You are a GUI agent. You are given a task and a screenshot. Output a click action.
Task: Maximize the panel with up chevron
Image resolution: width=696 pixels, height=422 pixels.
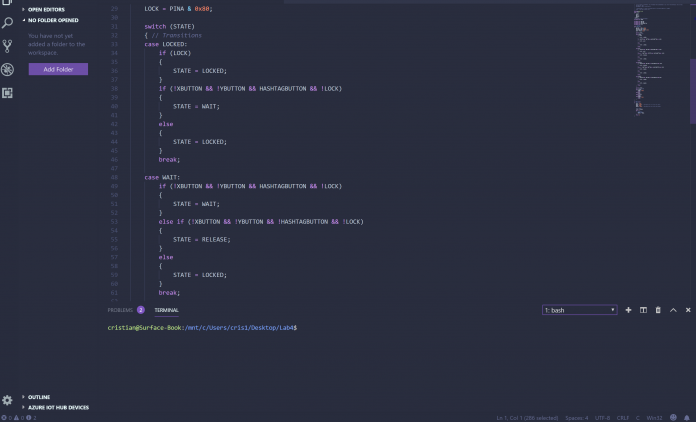pos(673,310)
